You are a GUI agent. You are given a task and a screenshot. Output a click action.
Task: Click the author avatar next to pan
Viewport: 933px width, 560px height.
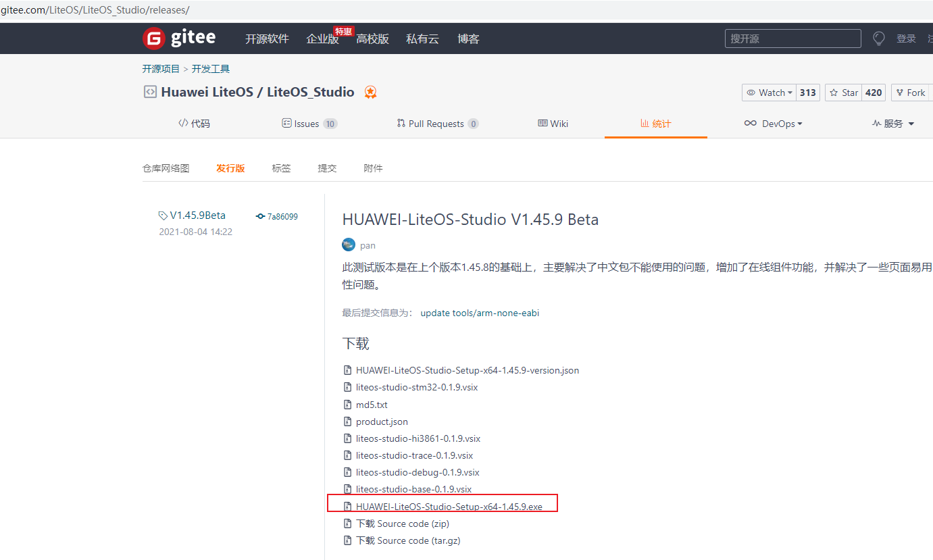point(349,245)
